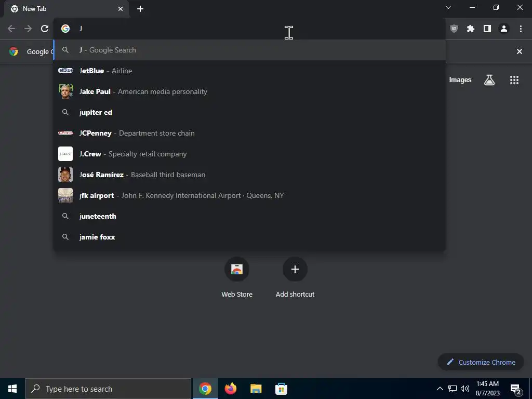Close the New Tab tab
This screenshot has height=399, width=532.
point(121,9)
